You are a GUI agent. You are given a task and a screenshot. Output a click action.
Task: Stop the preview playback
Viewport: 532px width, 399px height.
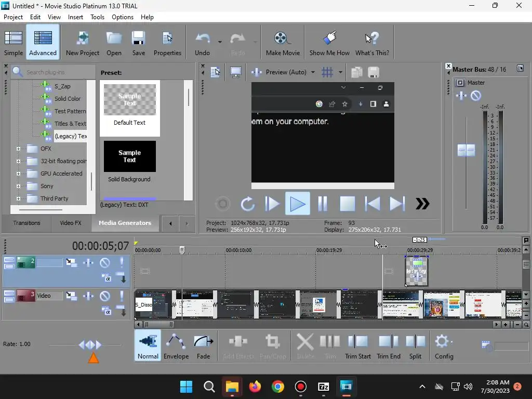348,204
